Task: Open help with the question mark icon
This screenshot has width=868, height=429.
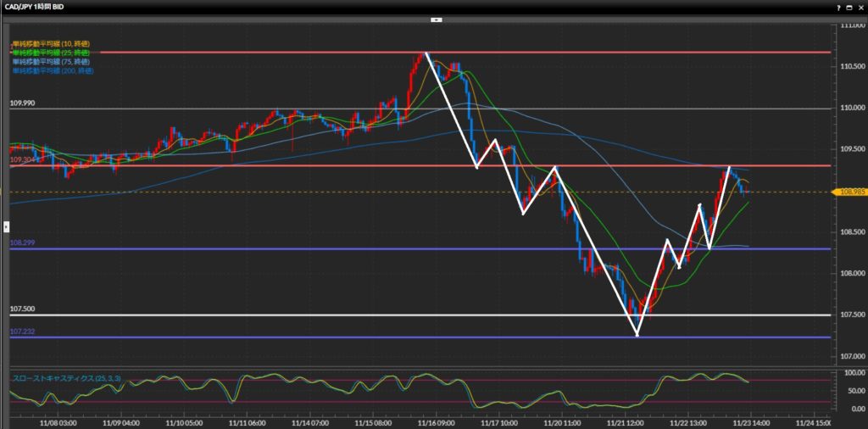Action: pos(838,7)
